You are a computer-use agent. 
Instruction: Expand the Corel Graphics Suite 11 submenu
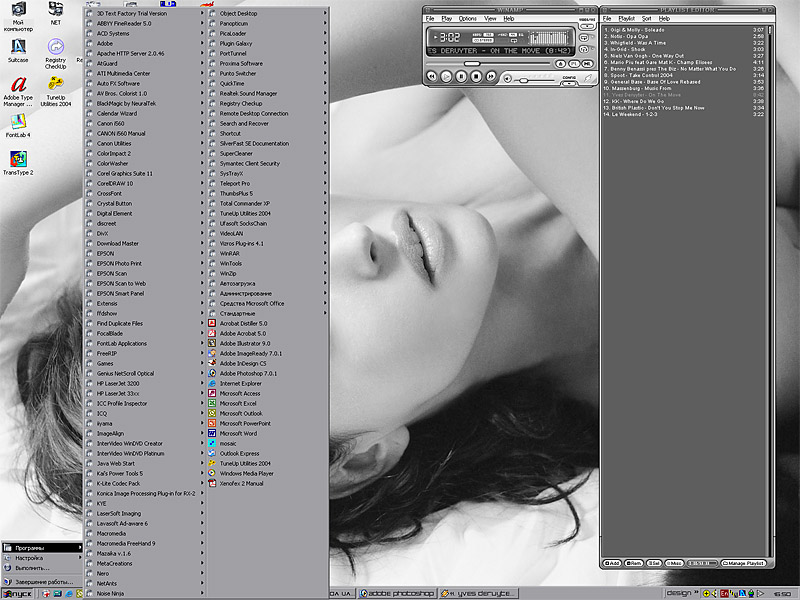tap(145, 173)
